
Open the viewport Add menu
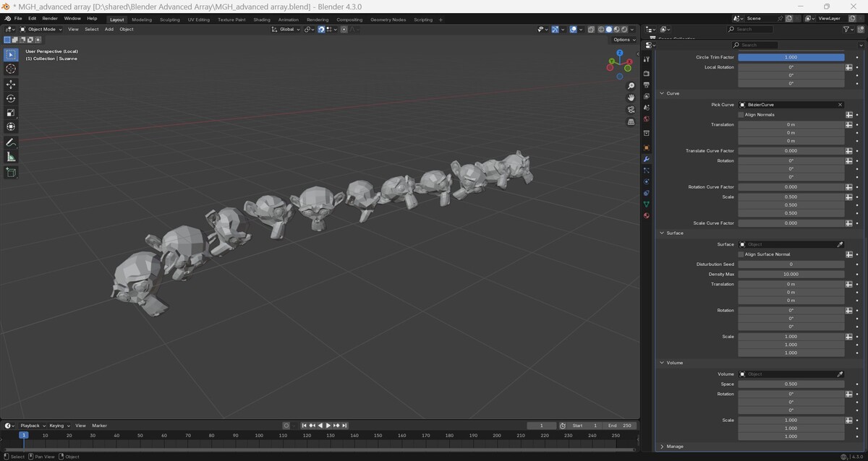click(x=109, y=30)
